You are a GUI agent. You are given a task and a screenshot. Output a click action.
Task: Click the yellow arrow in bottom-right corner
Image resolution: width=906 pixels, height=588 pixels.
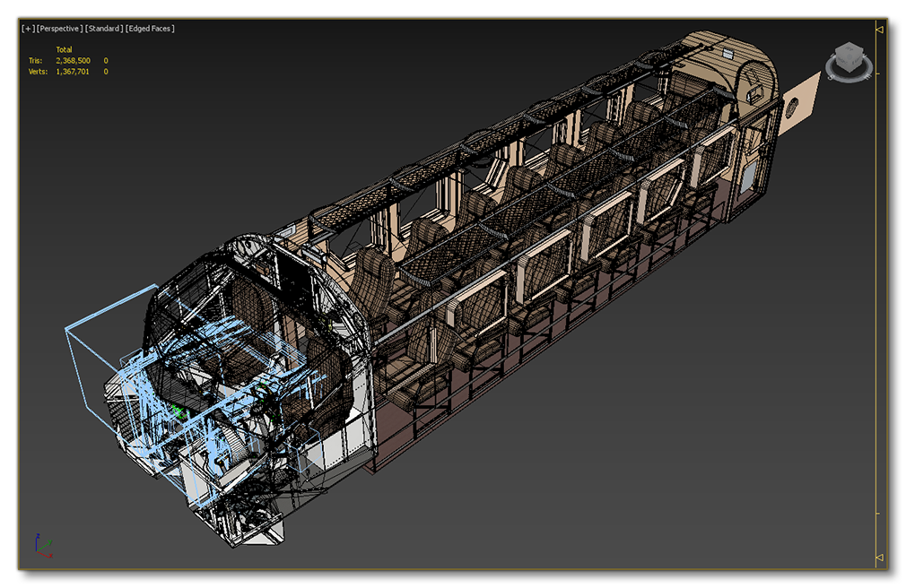point(878,558)
